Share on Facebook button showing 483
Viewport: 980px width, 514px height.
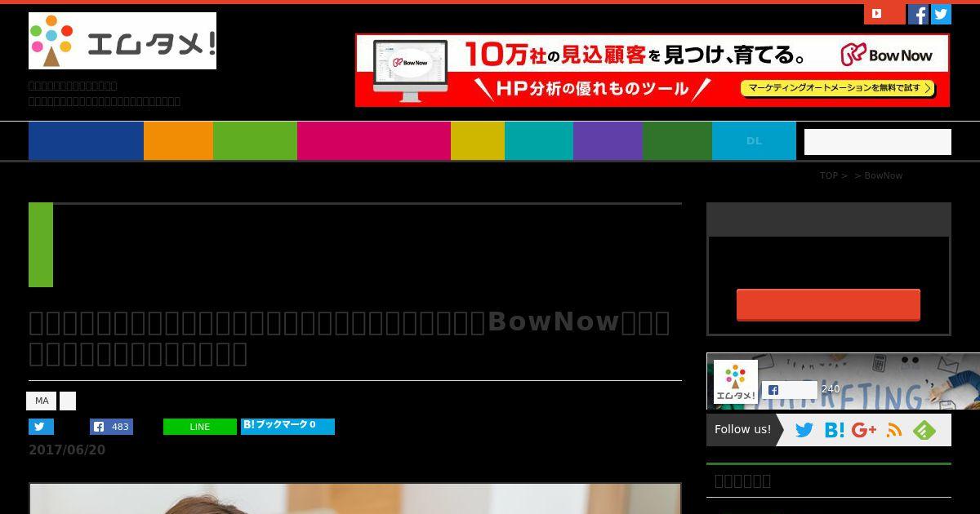tap(111, 427)
